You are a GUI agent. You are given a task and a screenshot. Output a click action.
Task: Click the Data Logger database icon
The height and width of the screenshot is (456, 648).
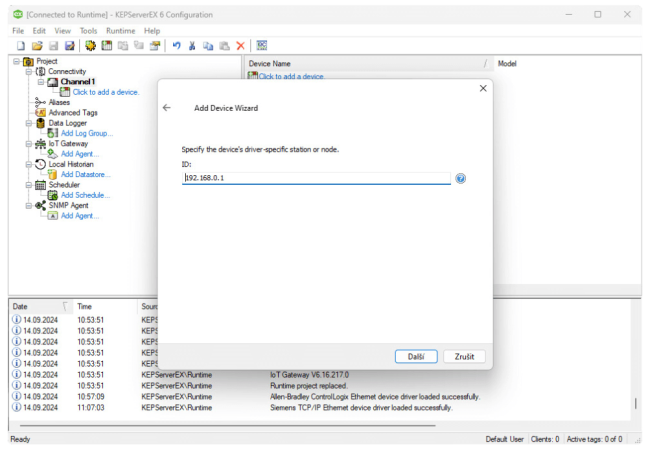[x=40, y=123]
